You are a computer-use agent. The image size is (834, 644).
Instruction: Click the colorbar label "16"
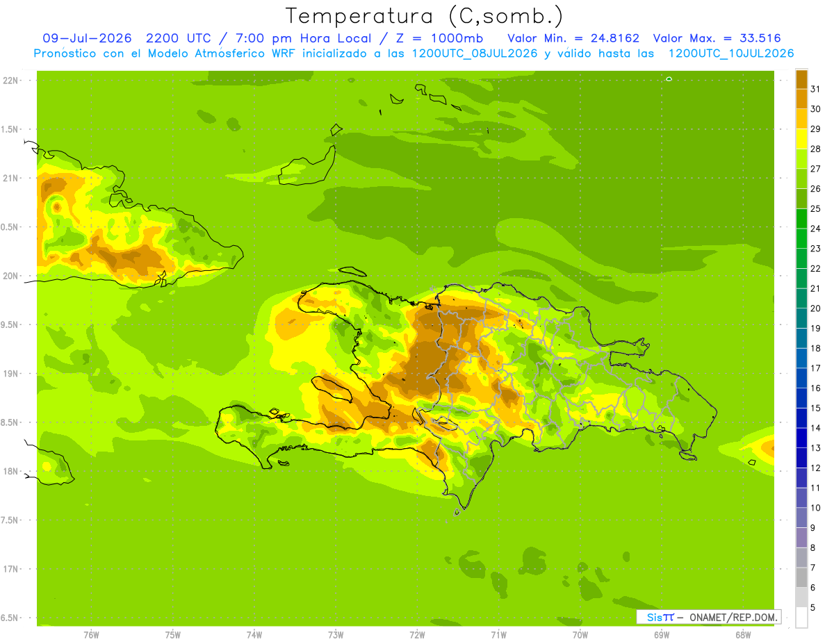[816, 388]
